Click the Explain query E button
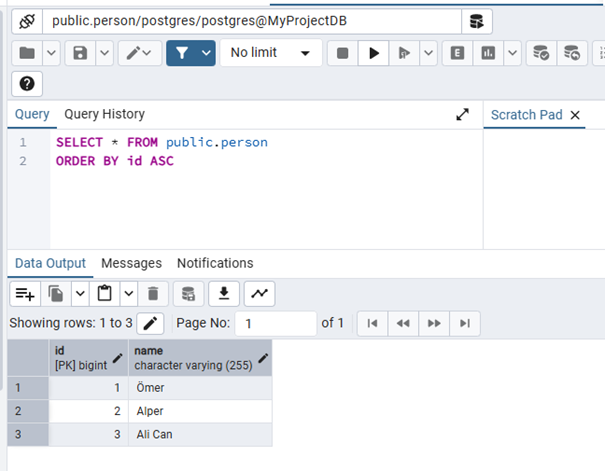Image resolution: width=605 pixels, height=471 pixels. tap(457, 53)
